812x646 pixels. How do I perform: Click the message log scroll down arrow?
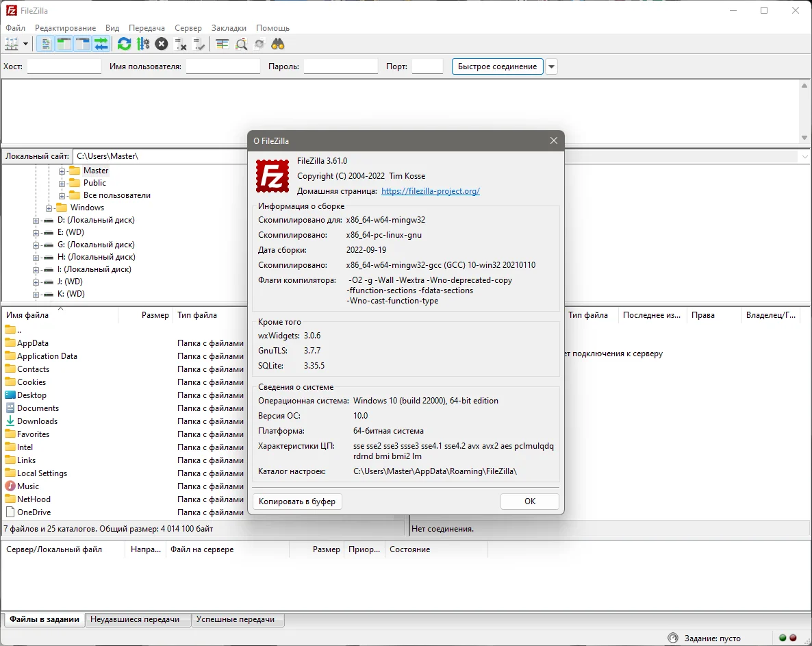point(804,138)
